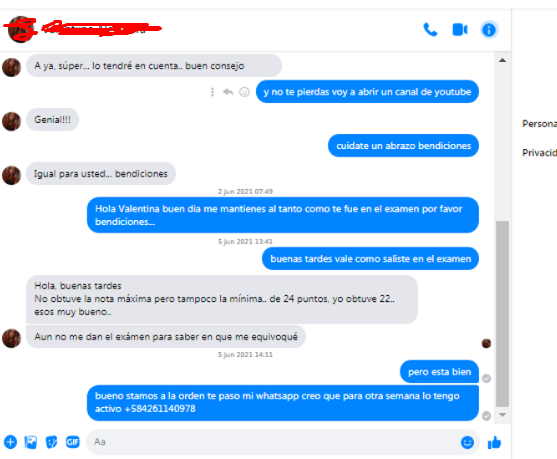Reply to the youtube channel message
The image size is (557, 459).
pyautogui.click(x=228, y=92)
